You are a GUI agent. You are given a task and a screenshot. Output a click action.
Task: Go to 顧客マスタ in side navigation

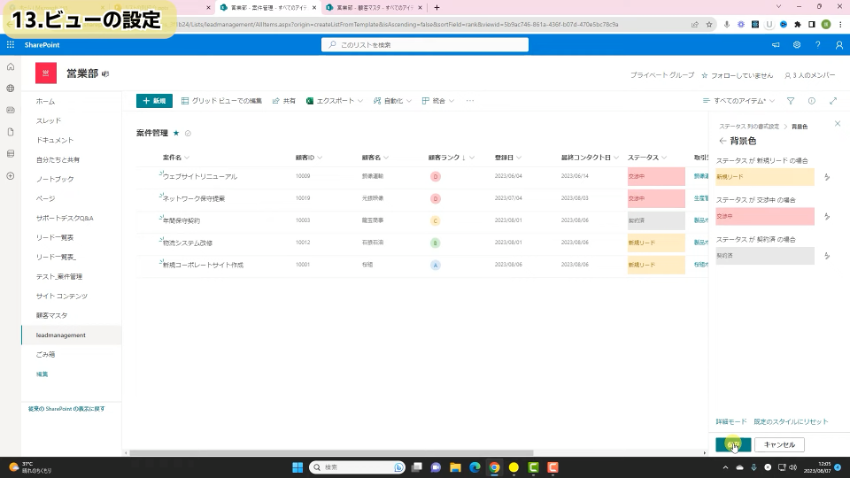[x=53, y=315]
